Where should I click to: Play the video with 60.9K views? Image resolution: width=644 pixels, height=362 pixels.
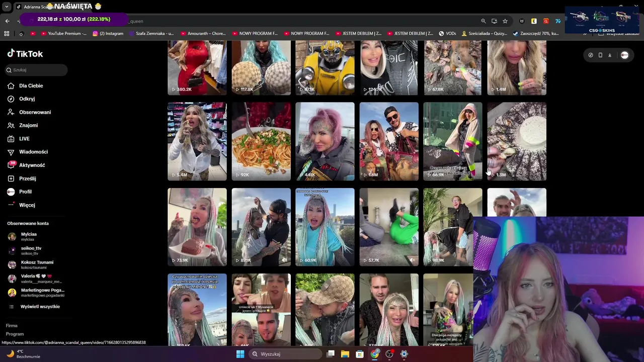pyautogui.click(x=325, y=227)
